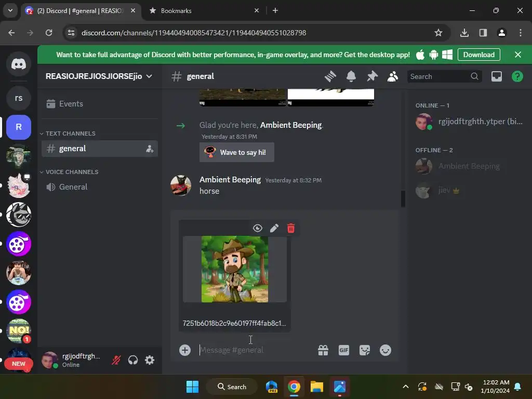Viewport: 532px width, 399px height.
Task: Open the Chrome profile icon
Action: coord(502,33)
